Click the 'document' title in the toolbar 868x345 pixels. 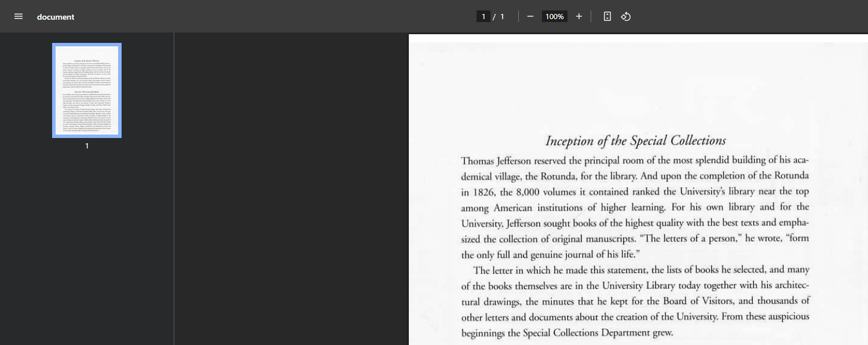point(56,17)
